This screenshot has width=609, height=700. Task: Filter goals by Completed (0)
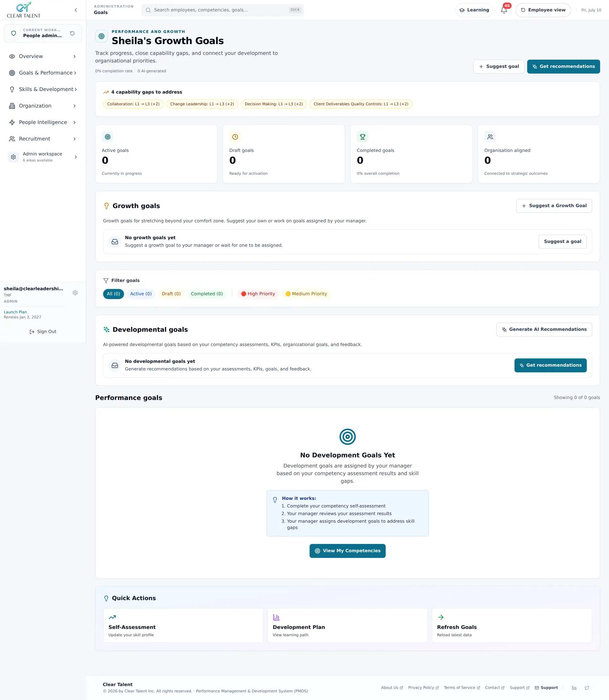206,294
